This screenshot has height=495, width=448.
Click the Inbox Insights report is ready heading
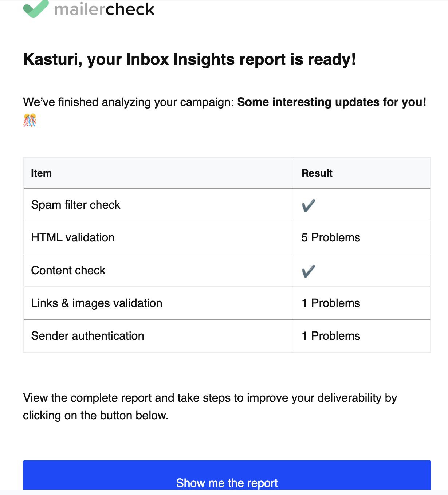[x=189, y=59]
